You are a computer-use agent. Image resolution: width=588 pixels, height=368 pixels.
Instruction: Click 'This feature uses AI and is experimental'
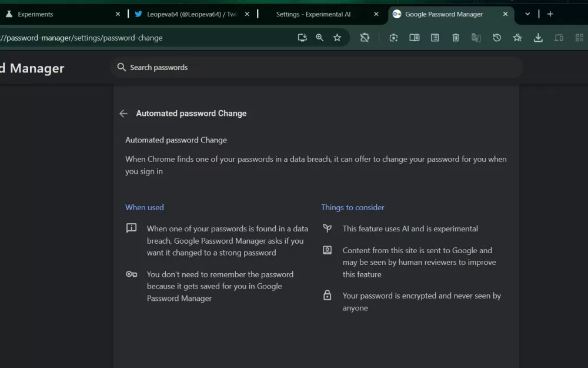(410, 228)
